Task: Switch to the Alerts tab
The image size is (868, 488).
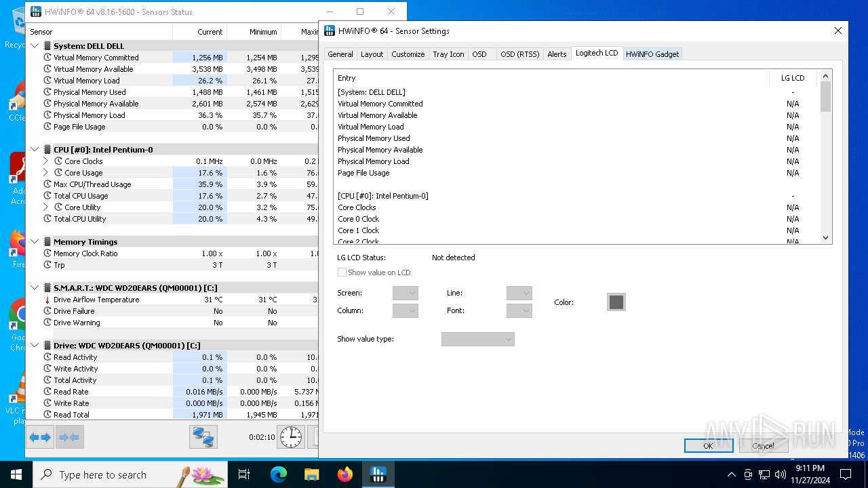Action: pos(557,54)
